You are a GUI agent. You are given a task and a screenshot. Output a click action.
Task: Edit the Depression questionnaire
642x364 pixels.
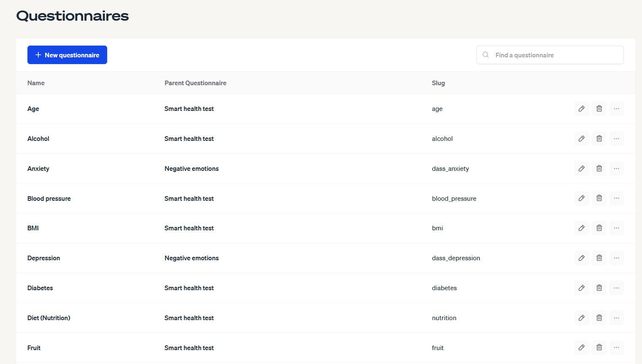click(581, 258)
